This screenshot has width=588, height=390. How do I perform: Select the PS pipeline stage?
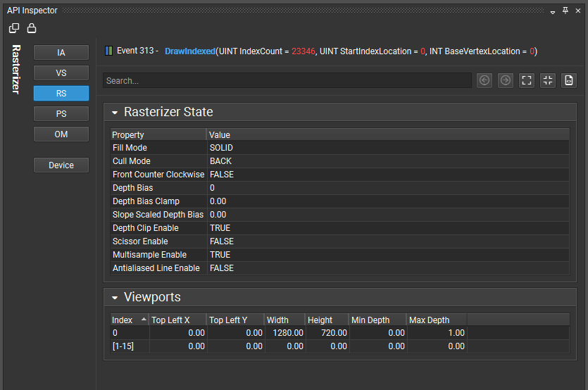click(x=61, y=114)
